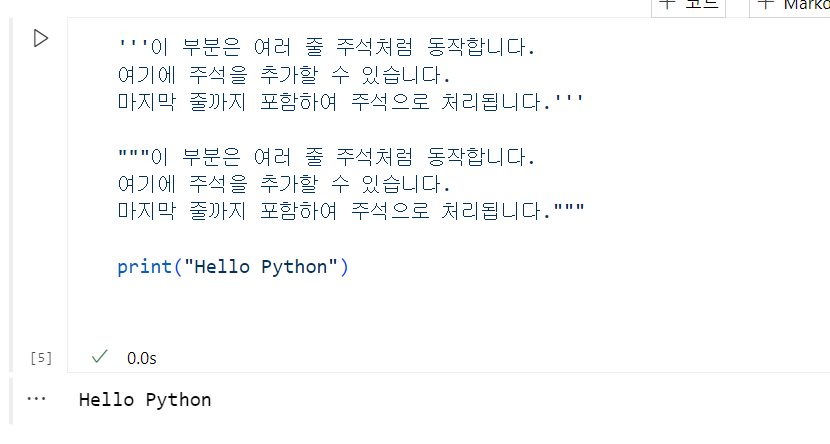Screen dimensions: 830x444
Task: Place cursor on the print keyword
Action: point(145,267)
